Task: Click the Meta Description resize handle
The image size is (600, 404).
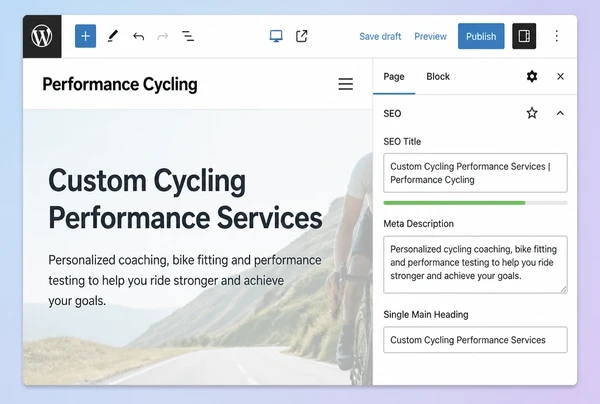Action: (x=563, y=289)
